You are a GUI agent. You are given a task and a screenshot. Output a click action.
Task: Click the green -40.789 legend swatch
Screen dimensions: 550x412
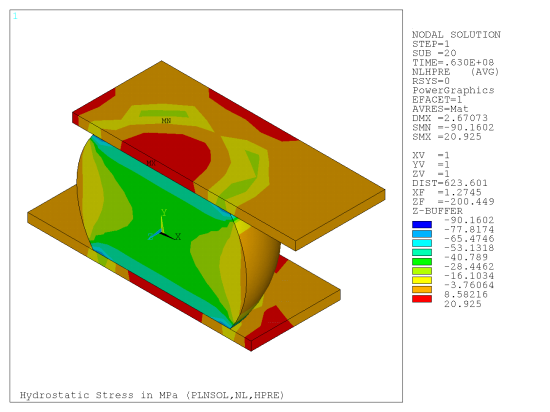[x=422, y=262]
